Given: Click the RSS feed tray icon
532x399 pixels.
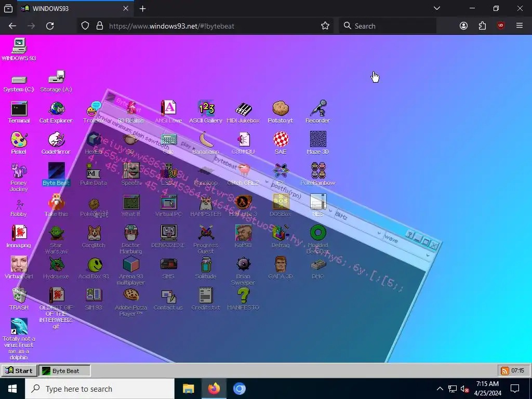Looking at the screenshot, I should (x=504, y=371).
